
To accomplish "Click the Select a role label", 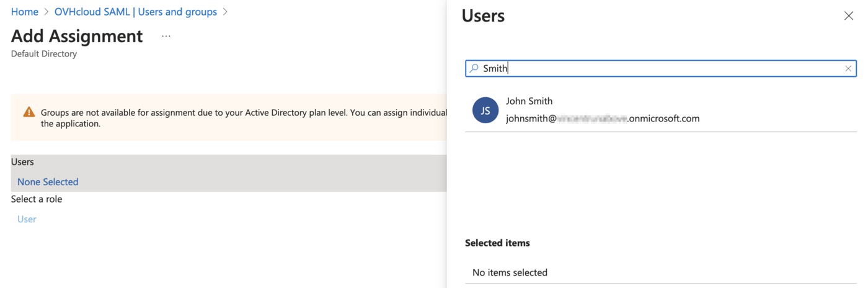I will (x=37, y=199).
